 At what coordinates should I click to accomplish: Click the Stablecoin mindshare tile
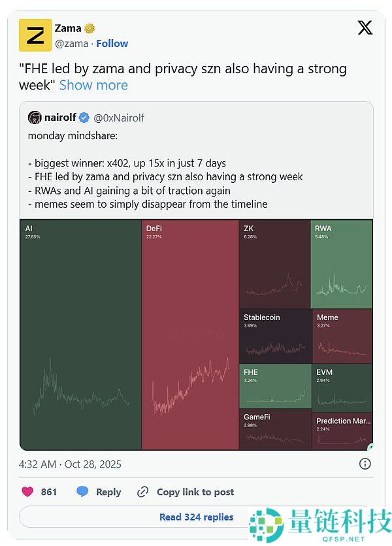tap(274, 335)
